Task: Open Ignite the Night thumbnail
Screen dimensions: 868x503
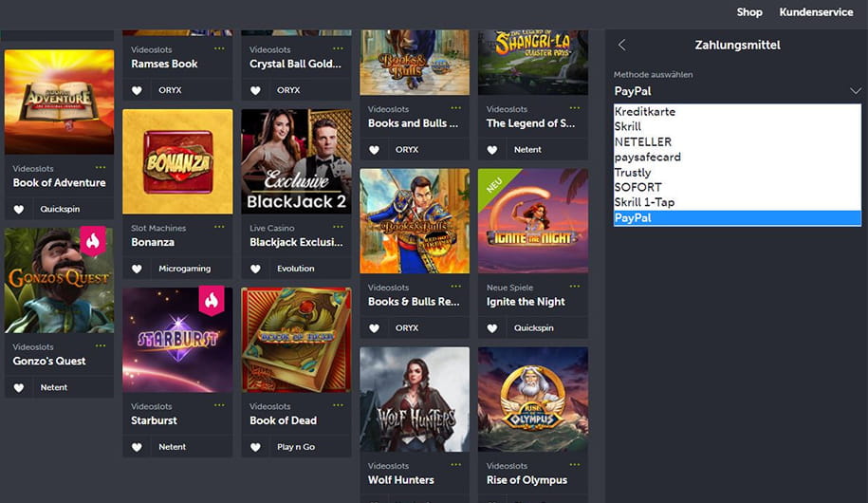Action: pos(533,221)
